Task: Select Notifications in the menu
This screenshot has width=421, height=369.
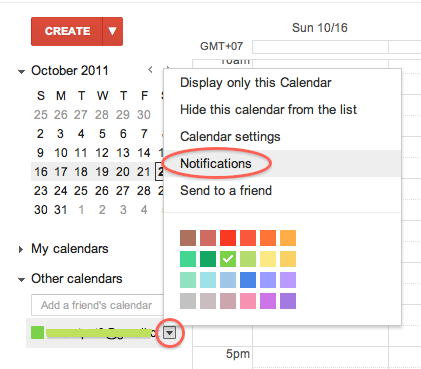Action: (x=216, y=164)
